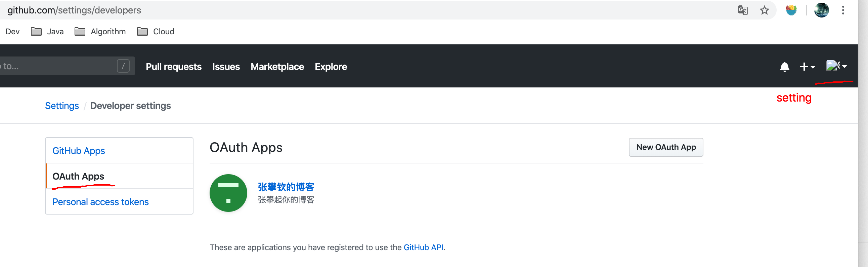Go to Pull requests
The image size is (868, 267).
click(x=174, y=67)
